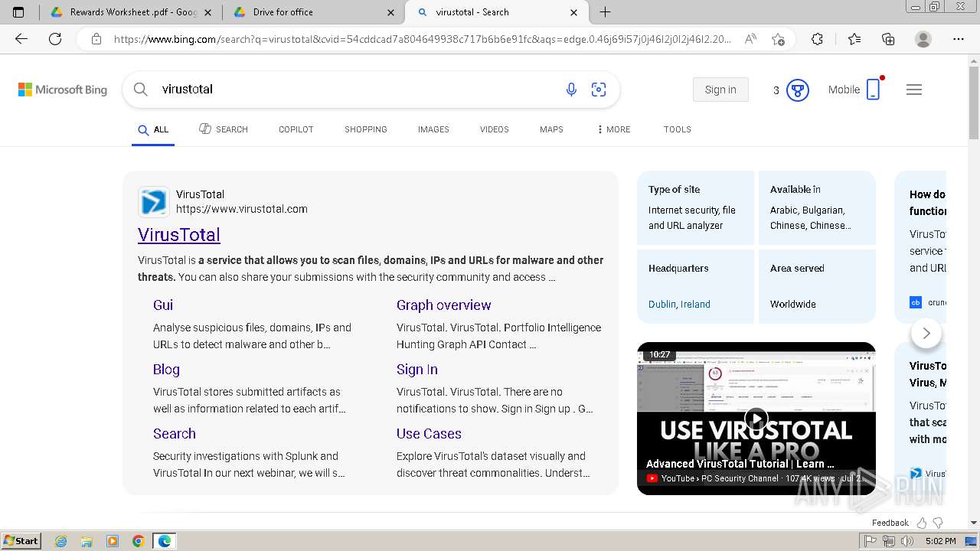Viewport: 980px width, 551px height.
Task: Click the Type of site info card
Action: (x=695, y=207)
